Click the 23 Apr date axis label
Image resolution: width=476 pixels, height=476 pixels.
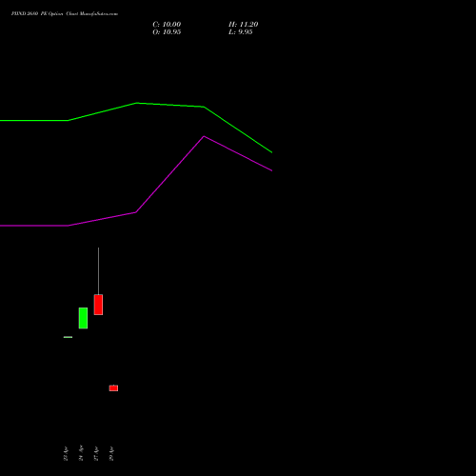point(66,453)
